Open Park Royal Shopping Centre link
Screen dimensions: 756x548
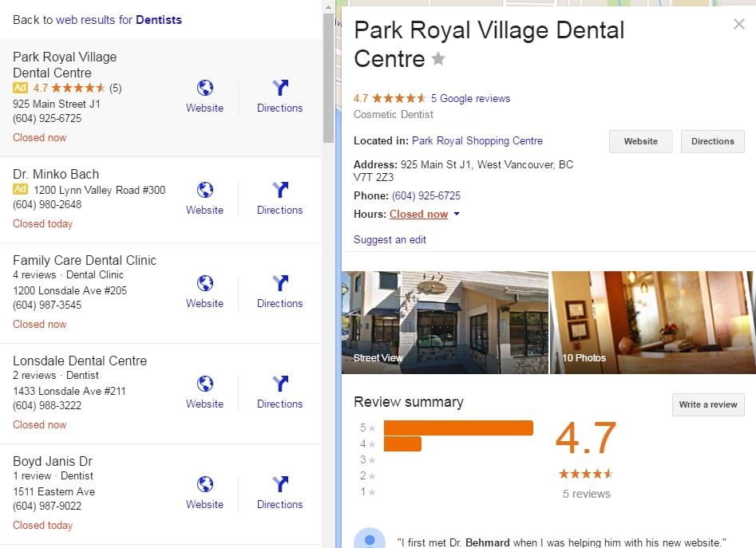coord(477,141)
